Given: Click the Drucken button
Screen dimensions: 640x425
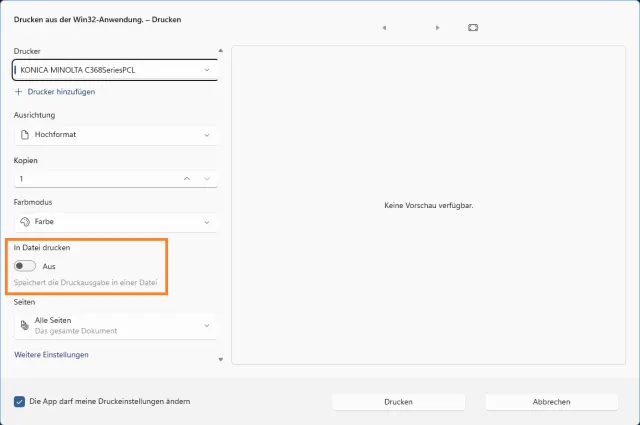Looking at the screenshot, I should [x=398, y=402].
